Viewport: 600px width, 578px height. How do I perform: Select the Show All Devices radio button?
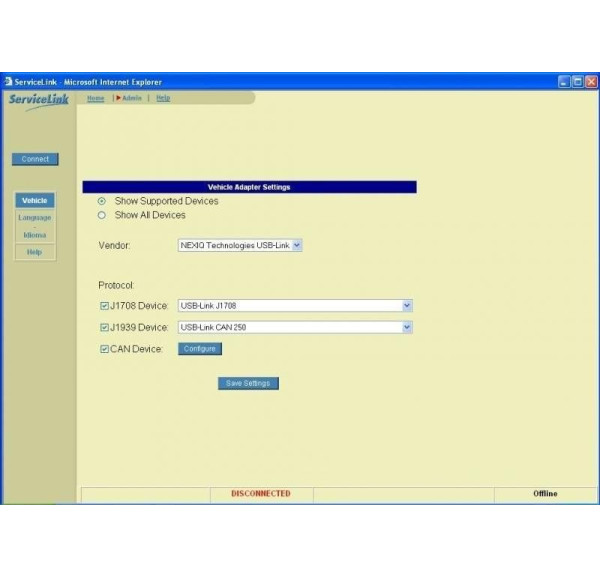coord(102,215)
